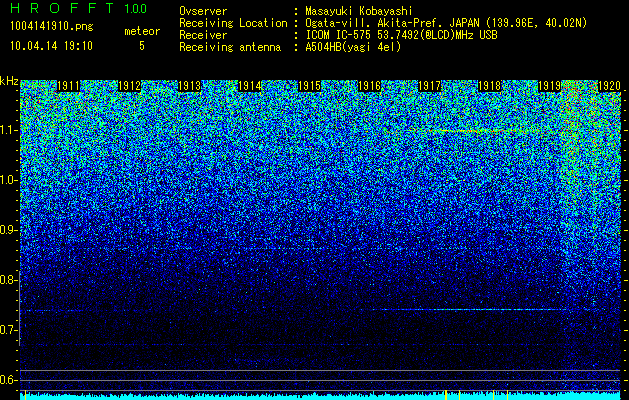Click the 'Receiving Location' label
629x400 pixels.
[x=233, y=23]
